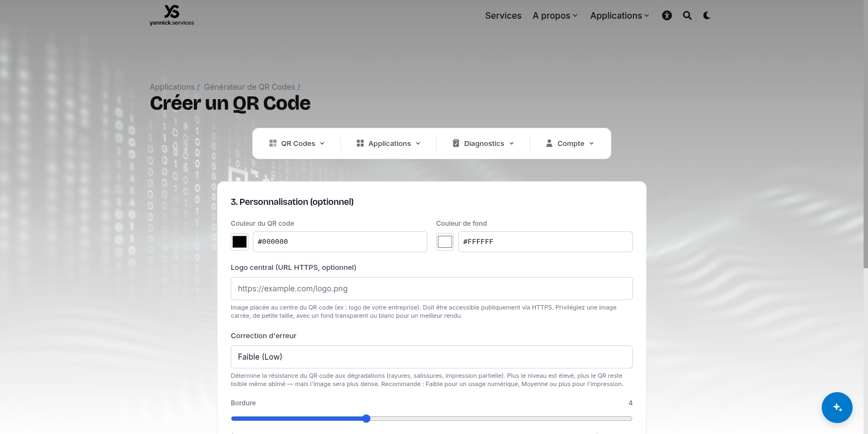Open the Services menu item
The image size is (868, 434).
click(503, 15)
